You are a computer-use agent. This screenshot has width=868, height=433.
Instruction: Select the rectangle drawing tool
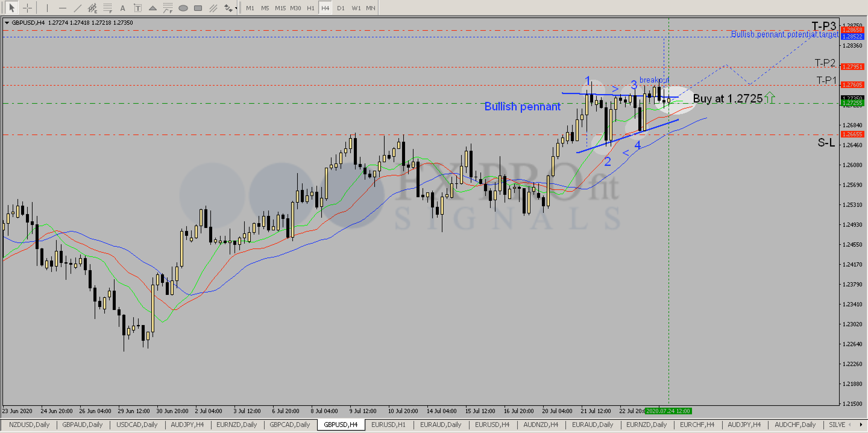tap(199, 8)
